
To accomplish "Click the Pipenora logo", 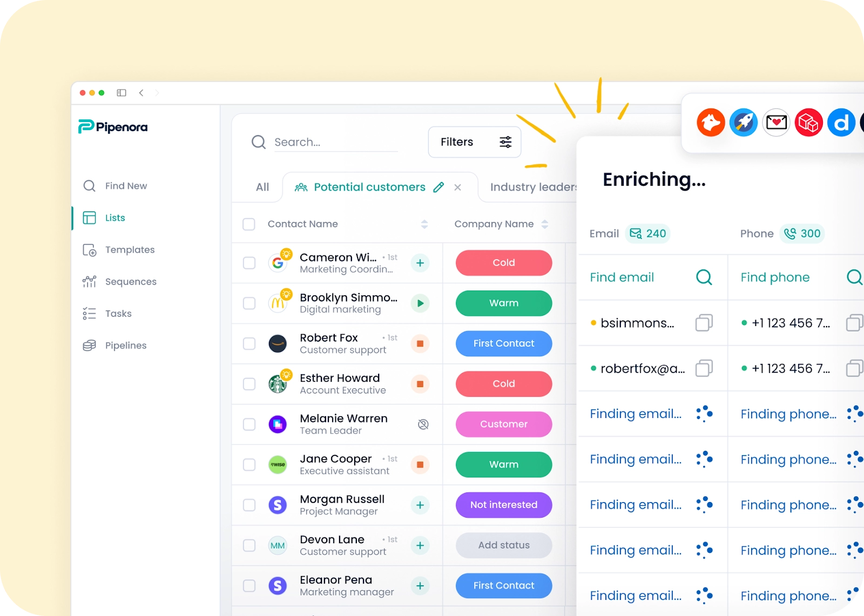I will click(x=113, y=127).
